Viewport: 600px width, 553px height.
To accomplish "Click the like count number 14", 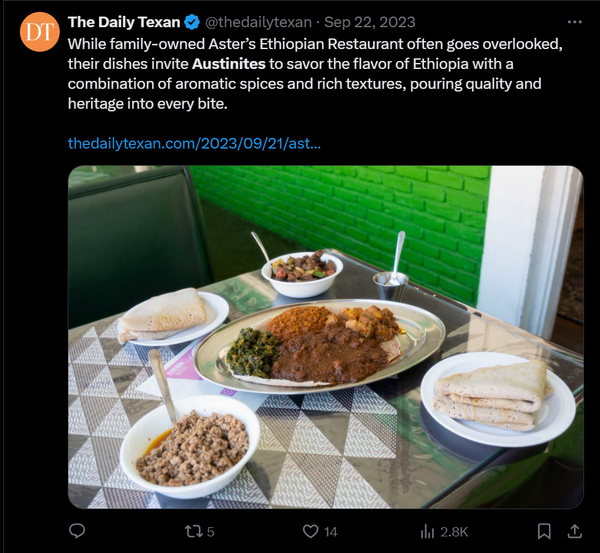I will (x=331, y=531).
